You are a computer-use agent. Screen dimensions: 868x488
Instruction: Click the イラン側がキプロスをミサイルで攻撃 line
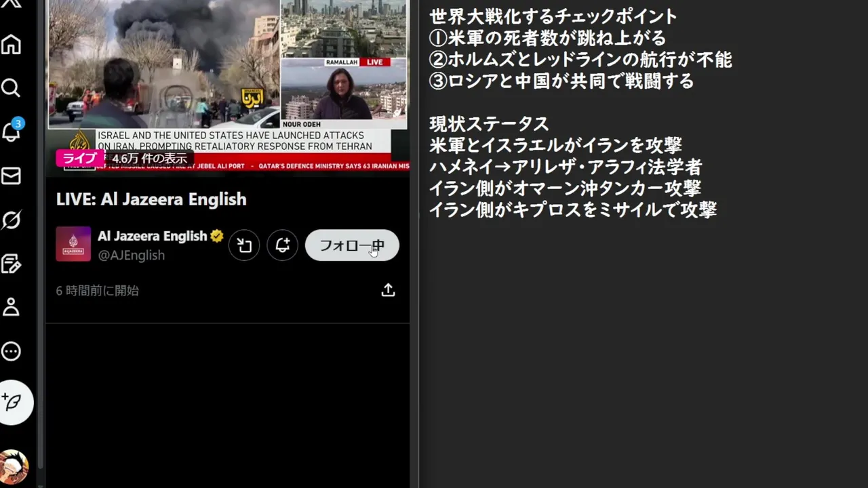click(x=573, y=210)
